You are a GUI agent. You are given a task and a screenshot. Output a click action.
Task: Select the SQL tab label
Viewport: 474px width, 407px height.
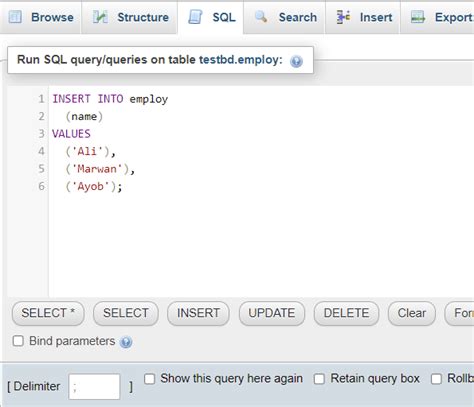[224, 17]
